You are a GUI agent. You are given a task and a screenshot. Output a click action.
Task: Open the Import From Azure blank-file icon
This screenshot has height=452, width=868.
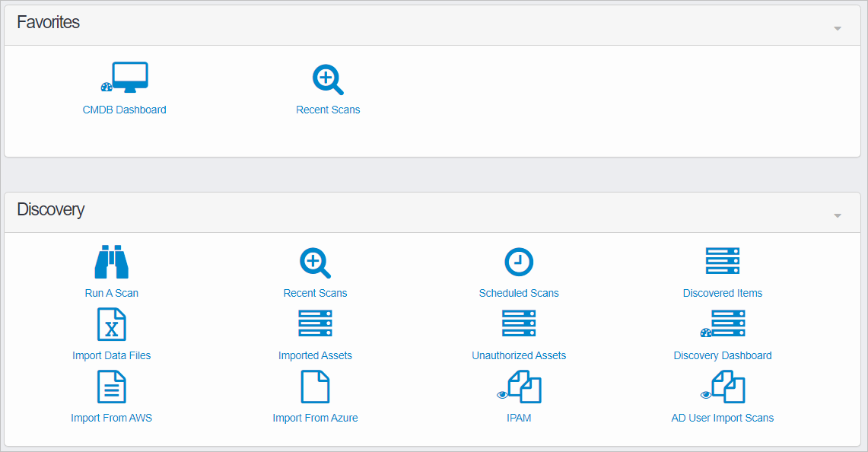(315, 386)
